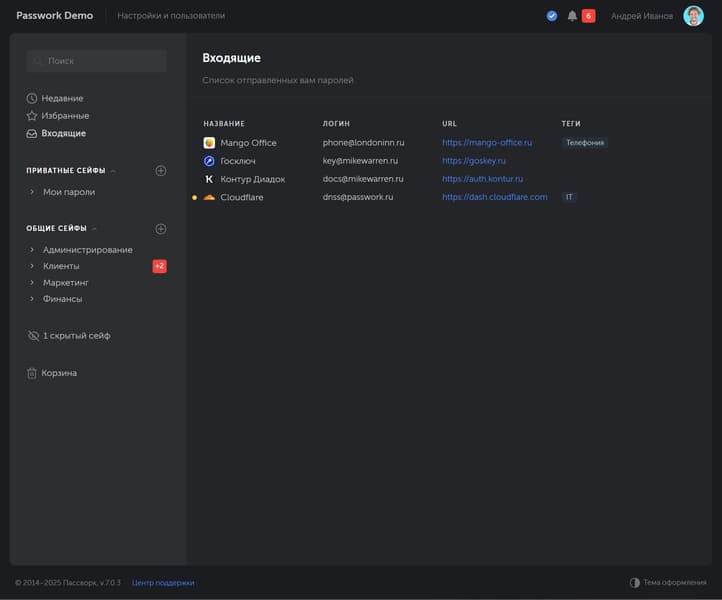Show the 1 скрытый сейф hidden vault
The width and height of the screenshot is (722, 600).
pos(75,336)
